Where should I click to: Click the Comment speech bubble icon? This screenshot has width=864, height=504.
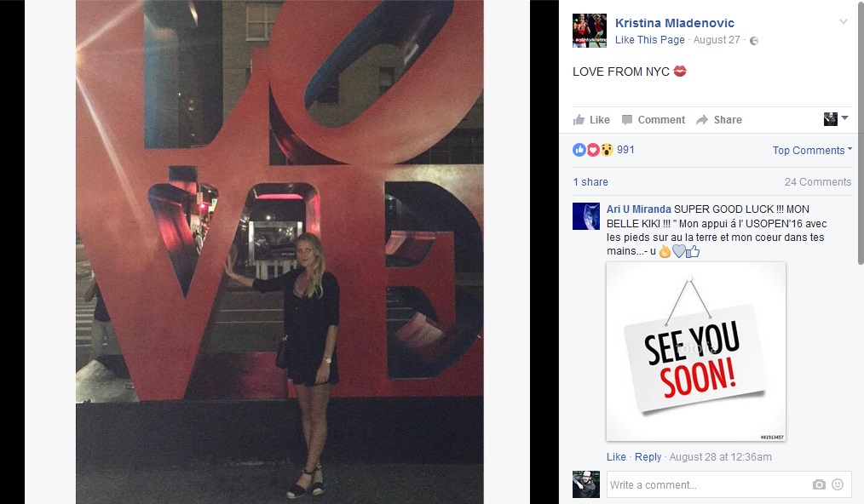coord(626,119)
